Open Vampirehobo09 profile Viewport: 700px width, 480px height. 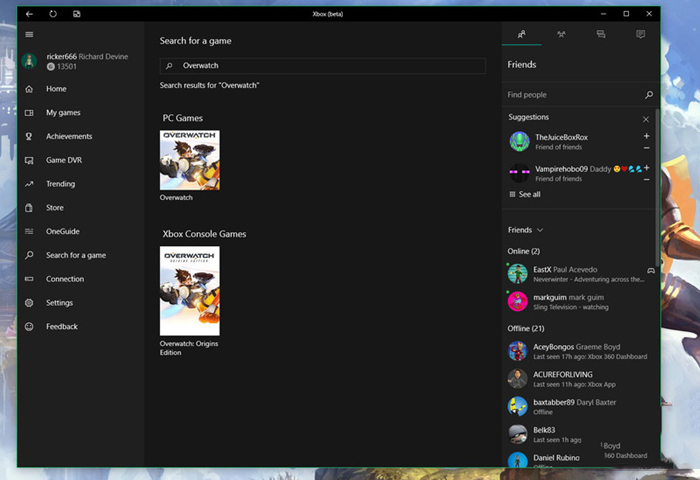pyautogui.click(x=574, y=173)
